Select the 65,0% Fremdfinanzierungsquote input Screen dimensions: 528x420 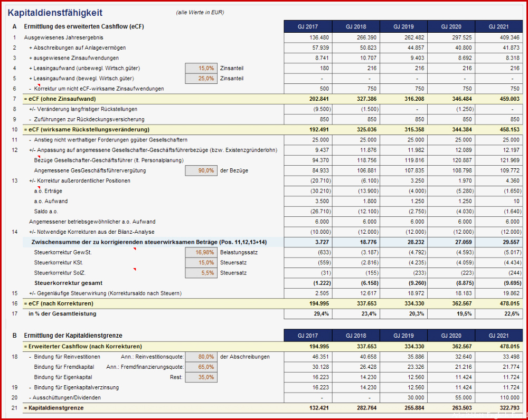(201, 367)
